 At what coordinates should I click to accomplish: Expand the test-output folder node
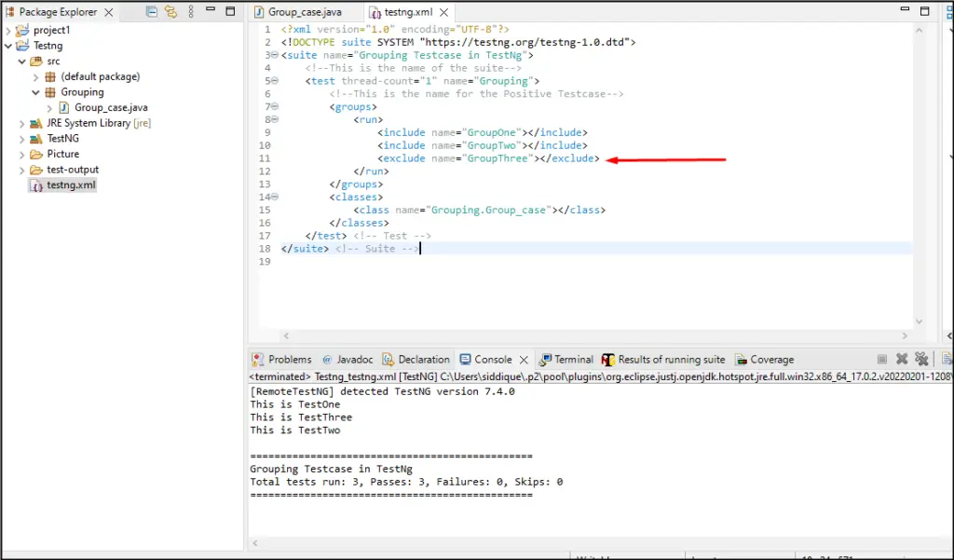pyautogui.click(x=22, y=170)
